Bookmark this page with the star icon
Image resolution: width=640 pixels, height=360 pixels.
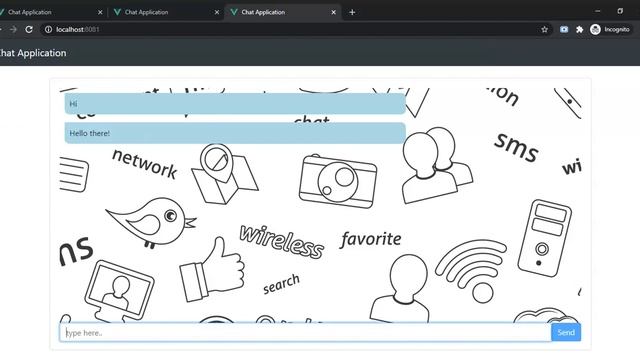544,29
